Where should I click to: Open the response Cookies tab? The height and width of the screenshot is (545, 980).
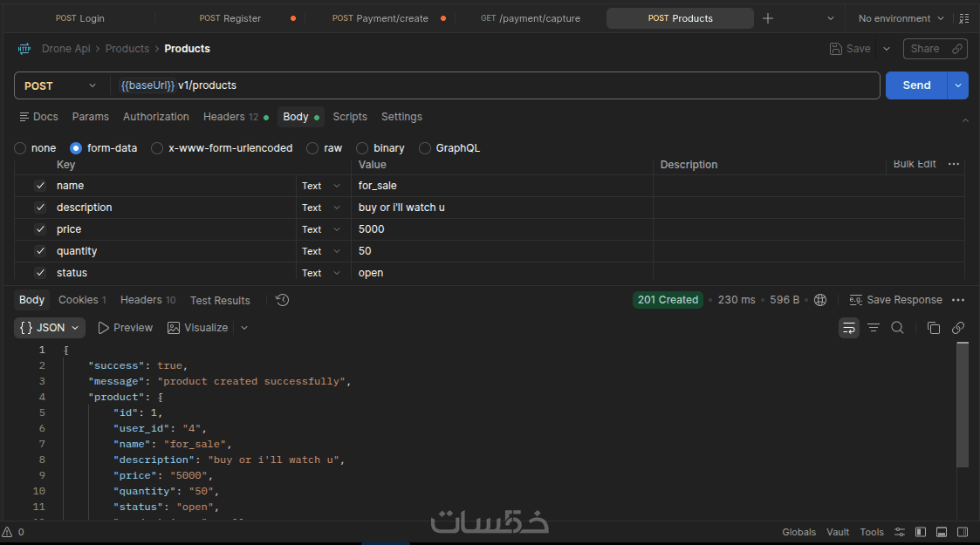click(x=82, y=300)
